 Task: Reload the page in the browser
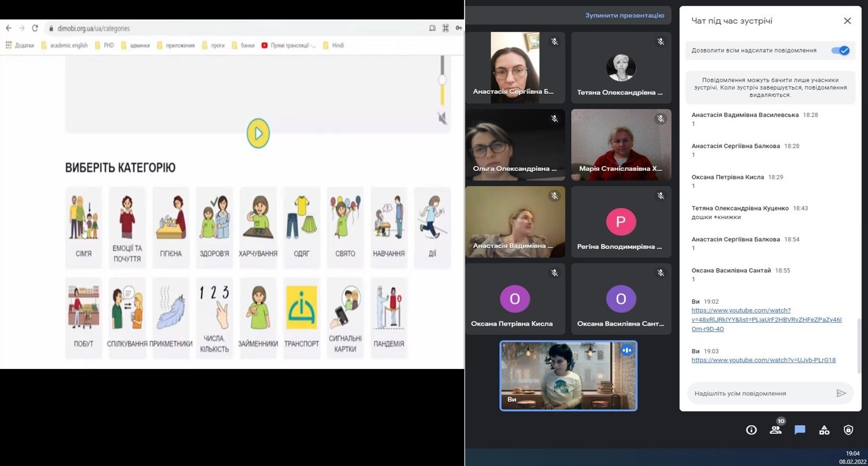tap(35, 28)
